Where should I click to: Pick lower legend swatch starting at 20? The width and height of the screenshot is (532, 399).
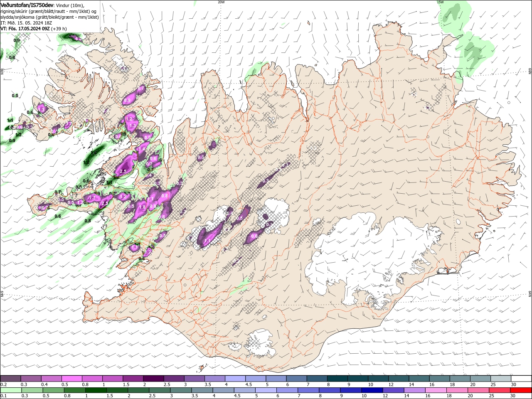[478, 390]
